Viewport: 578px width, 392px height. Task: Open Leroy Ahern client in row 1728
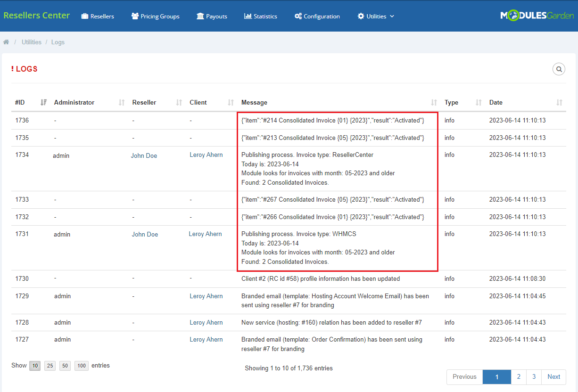[x=206, y=322]
